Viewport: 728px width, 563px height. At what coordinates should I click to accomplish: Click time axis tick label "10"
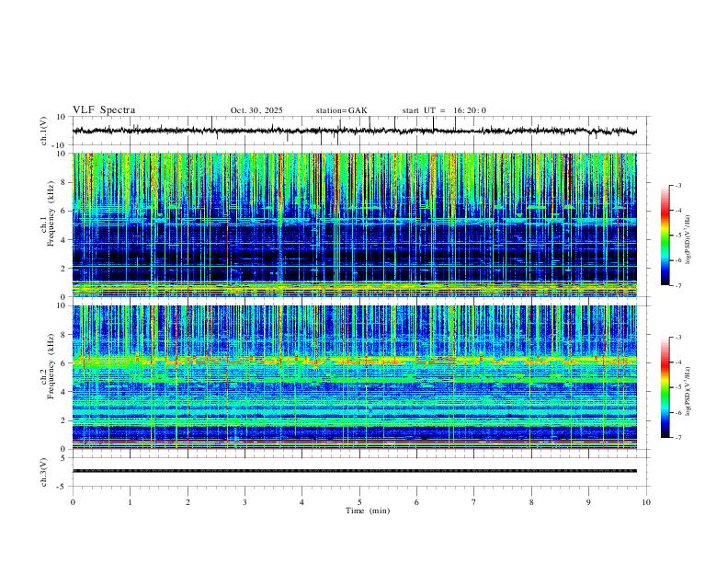[646, 502]
